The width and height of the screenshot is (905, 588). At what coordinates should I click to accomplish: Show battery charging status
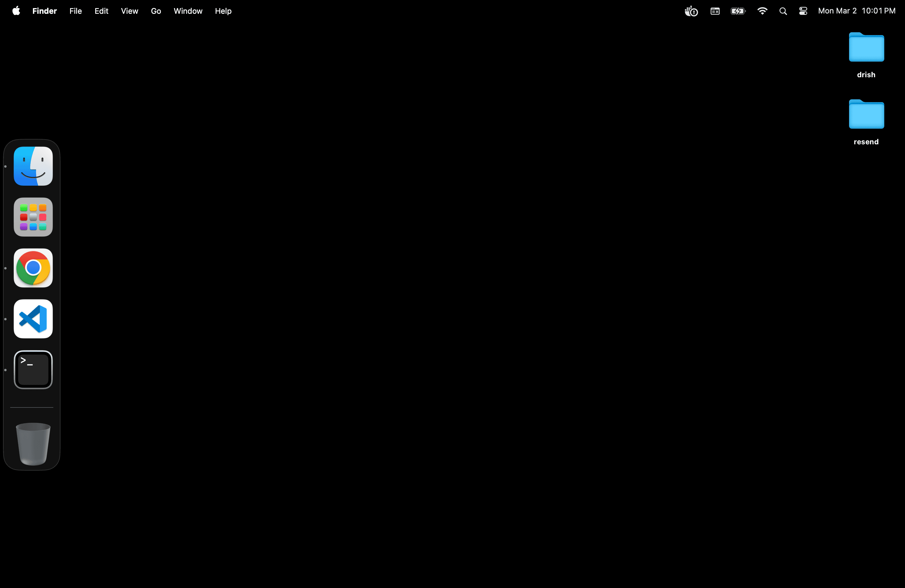[738, 11]
